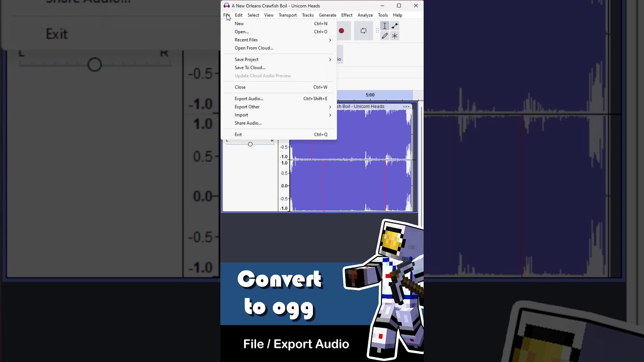Open the Tools menu

pos(383,15)
